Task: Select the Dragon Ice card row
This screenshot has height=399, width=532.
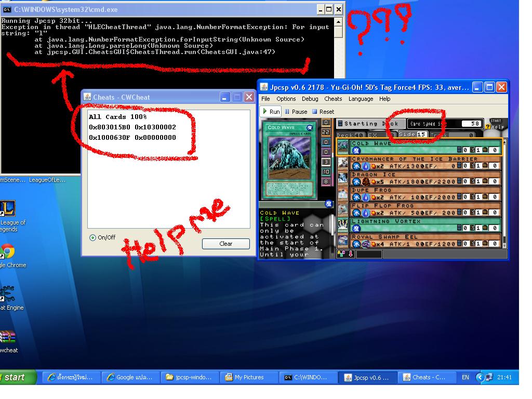Action: (419, 178)
